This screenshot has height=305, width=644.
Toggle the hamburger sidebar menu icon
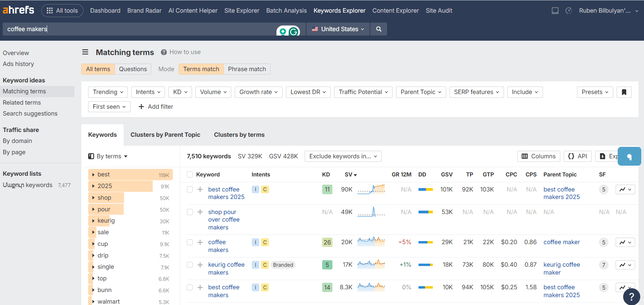click(x=85, y=52)
